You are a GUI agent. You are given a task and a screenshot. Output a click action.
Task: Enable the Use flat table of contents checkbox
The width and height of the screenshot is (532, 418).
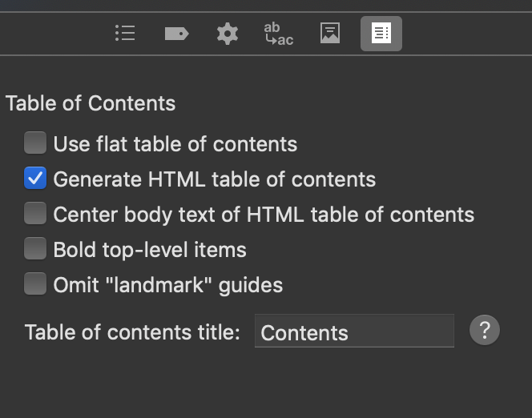point(35,143)
